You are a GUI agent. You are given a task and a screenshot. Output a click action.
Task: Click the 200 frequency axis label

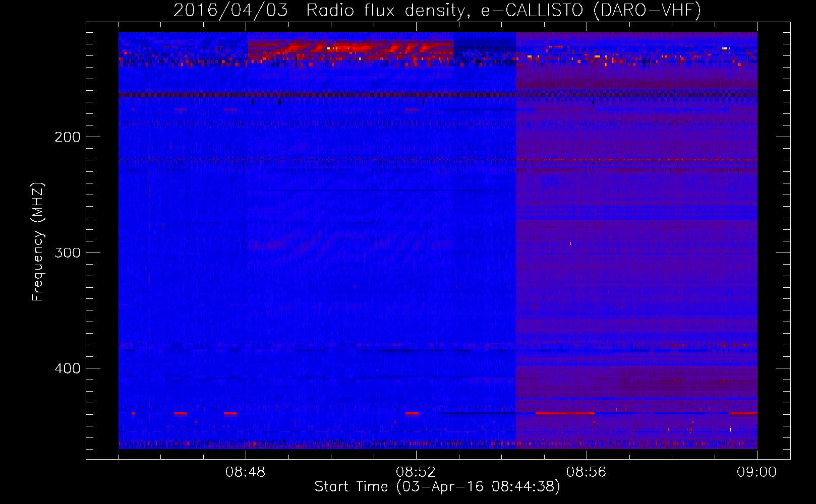pos(68,137)
